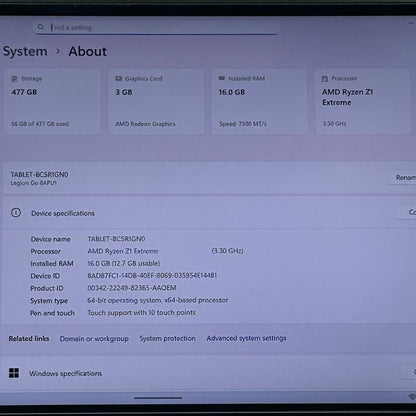This screenshot has width=416, height=416.
Task: Open System protection link
Action: click(167, 338)
